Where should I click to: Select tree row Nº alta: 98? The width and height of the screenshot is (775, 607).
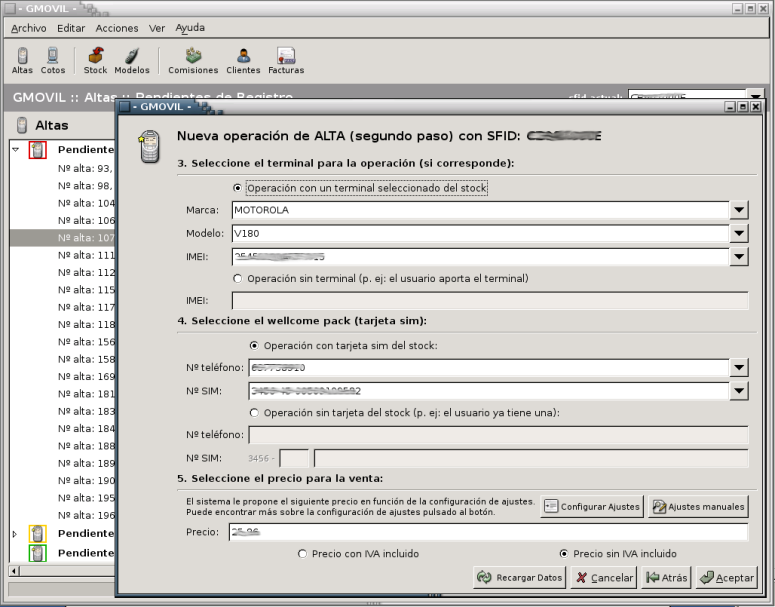point(85,186)
